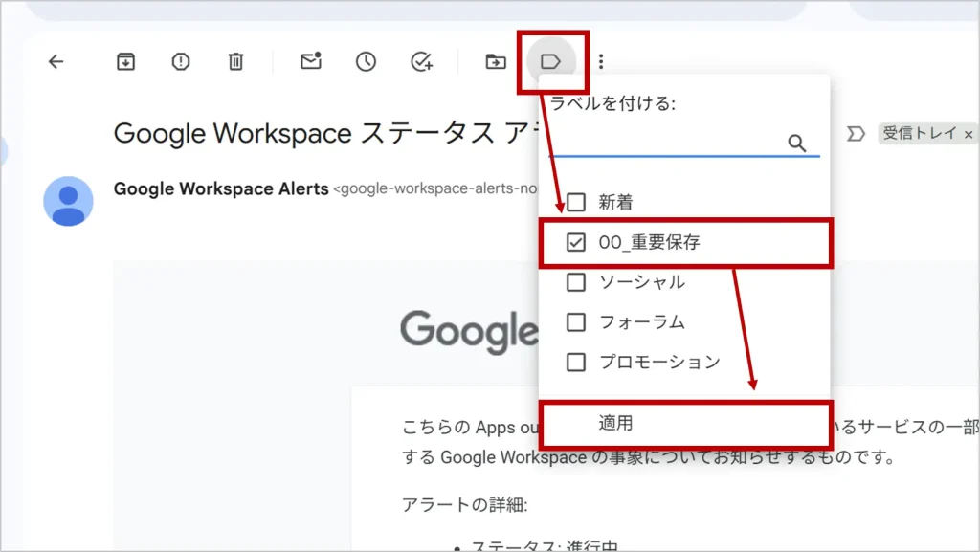
Task: Add the email to Tasks
Action: [x=421, y=62]
